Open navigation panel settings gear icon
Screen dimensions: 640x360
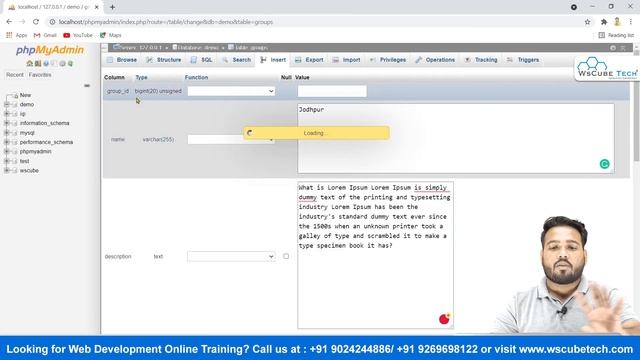pyautogui.click(x=62, y=64)
